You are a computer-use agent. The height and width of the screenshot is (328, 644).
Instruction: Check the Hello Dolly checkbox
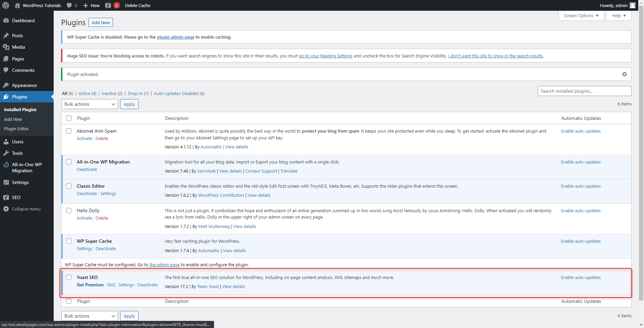tap(69, 210)
